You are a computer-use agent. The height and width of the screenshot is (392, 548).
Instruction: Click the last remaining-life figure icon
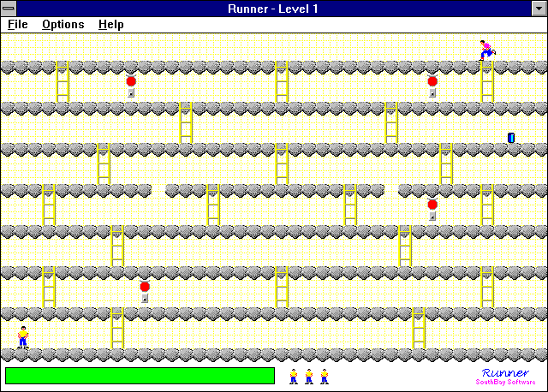coord(325,377)
